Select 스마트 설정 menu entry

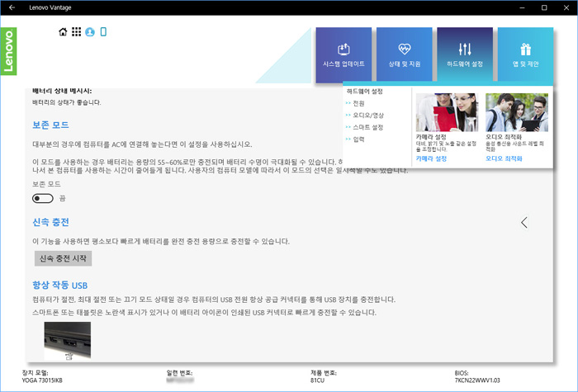click(x=368, y=127)
